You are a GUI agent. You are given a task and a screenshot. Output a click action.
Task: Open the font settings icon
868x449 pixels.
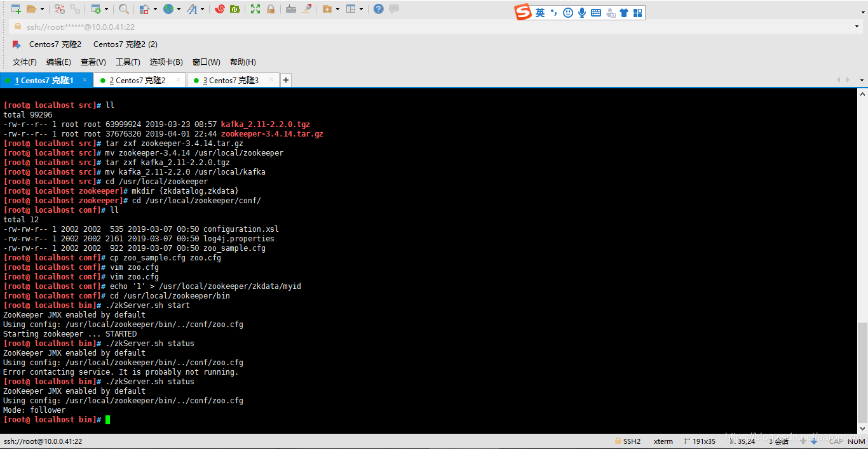click(x=192, y=9)
